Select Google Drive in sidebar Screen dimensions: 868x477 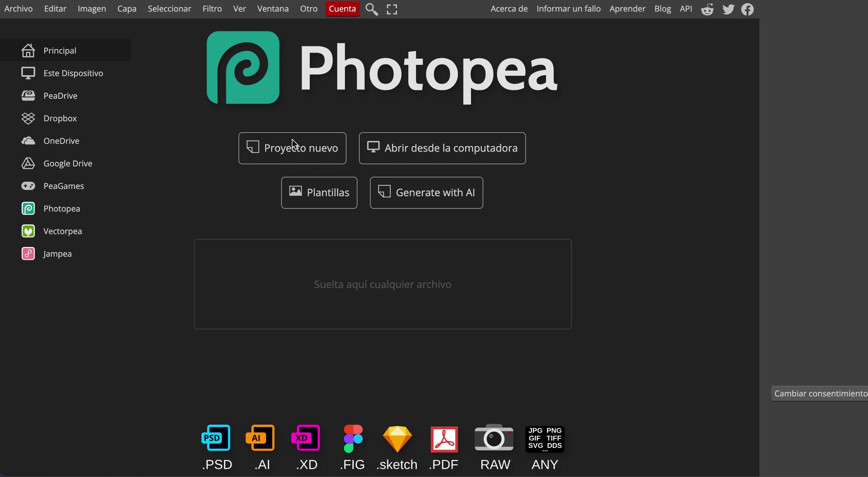(x=68, y=163)
